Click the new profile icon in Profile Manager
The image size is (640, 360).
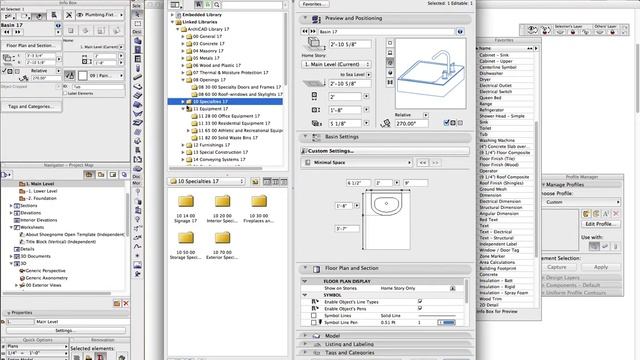click(x=586, y=213)
